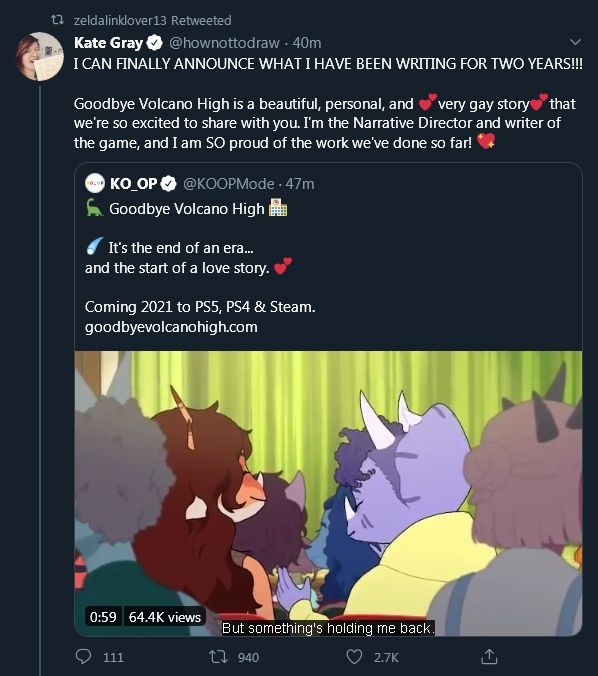Image resolution: width=598 pixels, height=676 pixels.
Task: Open the @hownottodraw handle link
Action: click(224, 43)
